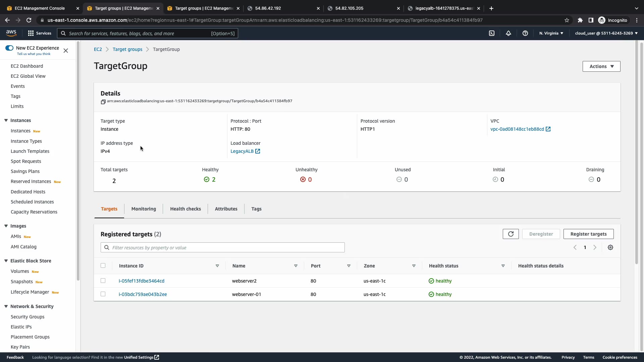Bookmark page with star icon
644x362 pixels.
point(567,20)
